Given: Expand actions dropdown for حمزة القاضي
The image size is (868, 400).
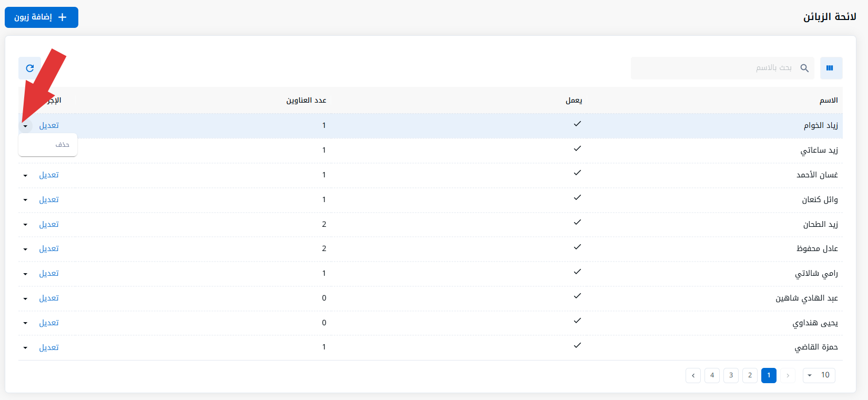Looking at the screenshot, I should point(25,348).
